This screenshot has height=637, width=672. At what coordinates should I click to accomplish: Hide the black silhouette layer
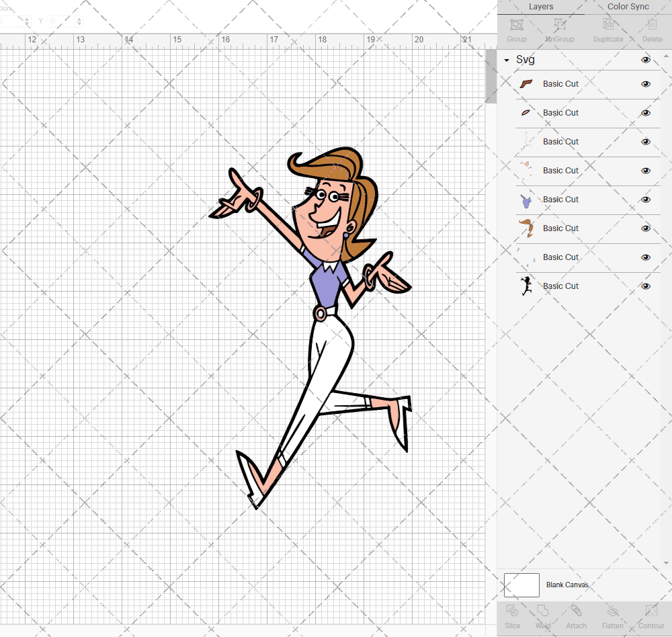(645, 286)
